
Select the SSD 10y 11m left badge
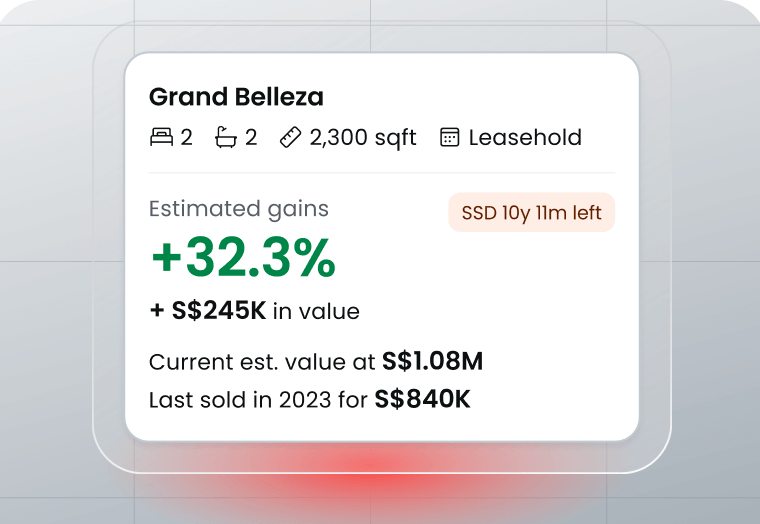(x=531, y=213)
